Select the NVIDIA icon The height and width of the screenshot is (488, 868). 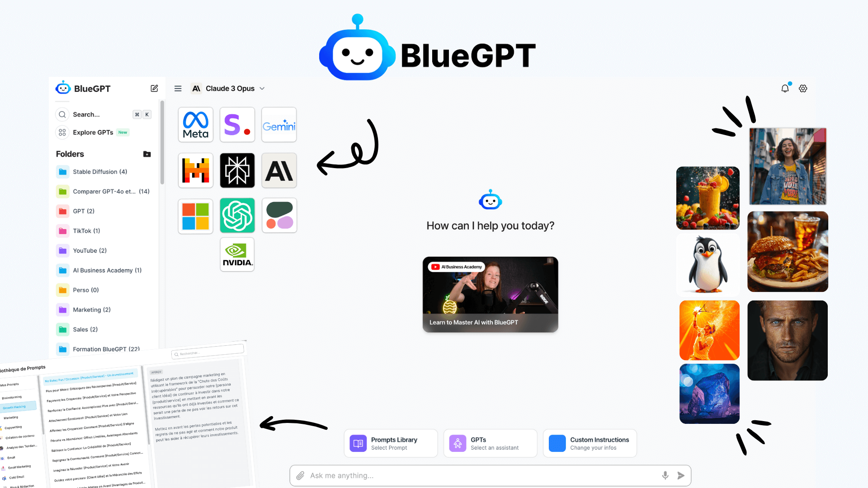click(237, 254)
